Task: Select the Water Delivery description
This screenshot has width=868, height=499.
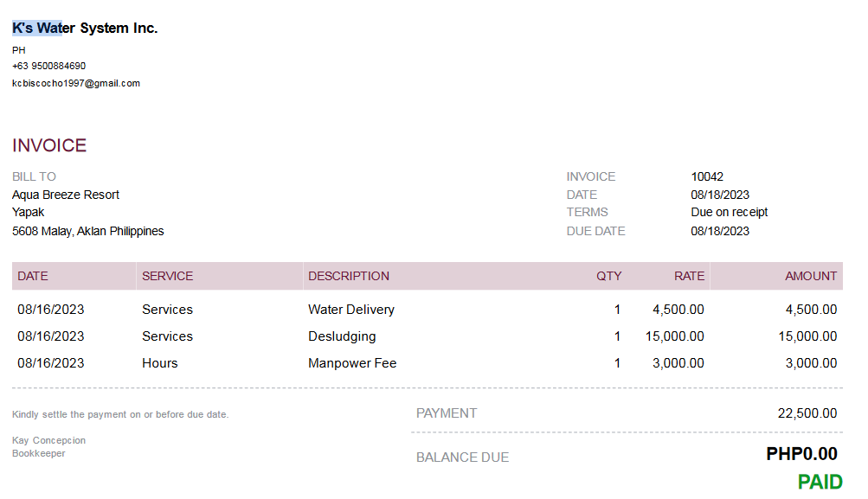Action: coord(351,310)
